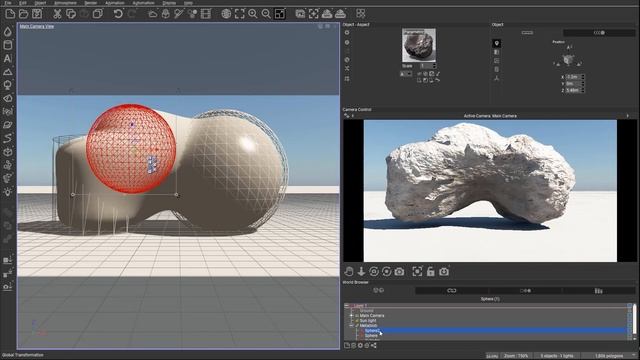Click the grid layout icon at the toolbar end
Image resolution: width=640 pixels, height=360 pixels.
coord(360,14)
